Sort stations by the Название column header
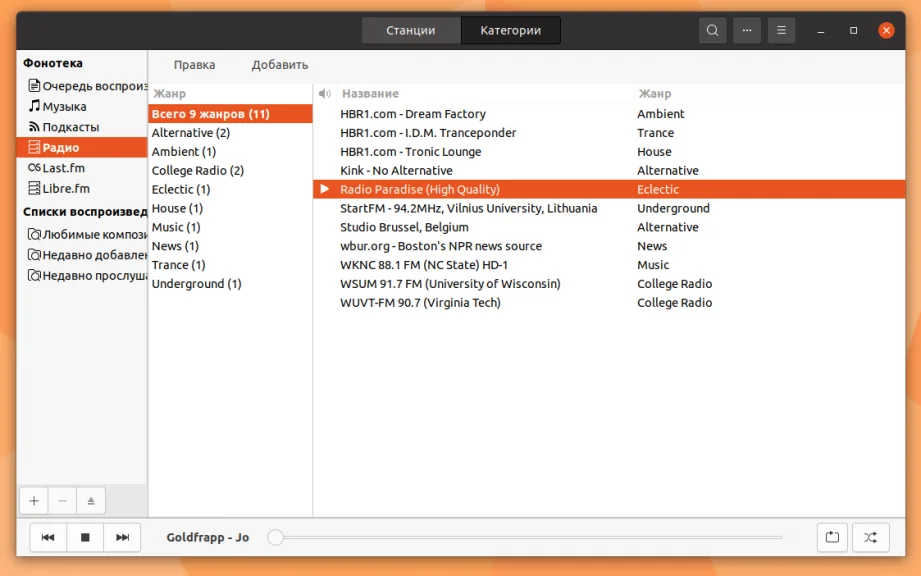 click(370, 94)
